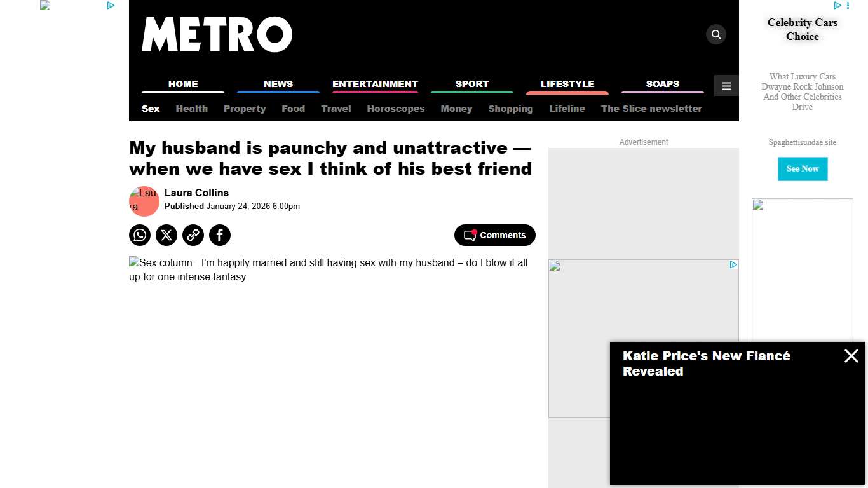
Task: Dismiss the Katie Price video overlay
Action: (851, 356)
